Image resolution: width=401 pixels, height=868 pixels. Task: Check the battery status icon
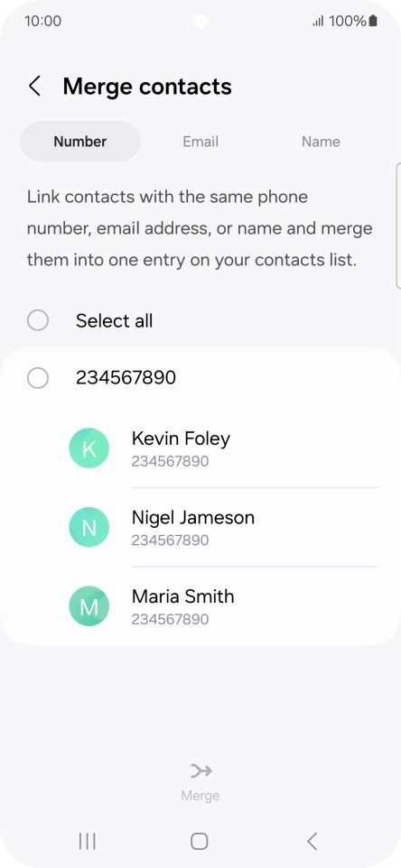tap(373, 21)
